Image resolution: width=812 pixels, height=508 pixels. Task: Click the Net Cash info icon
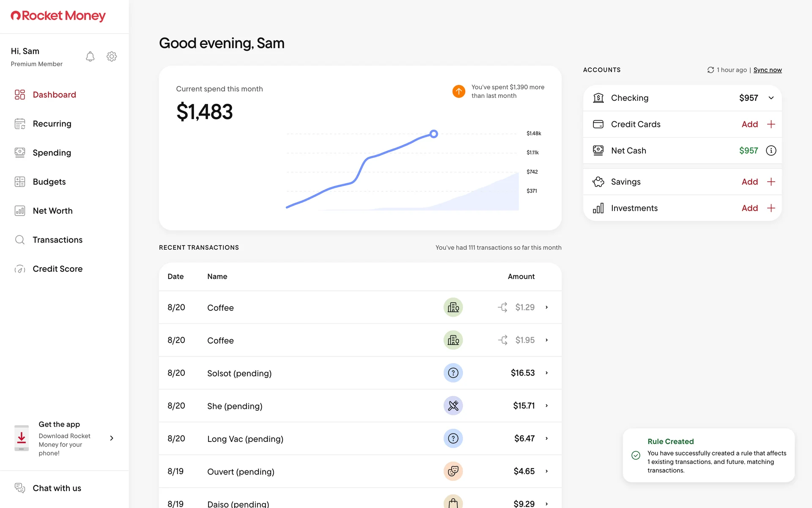[x=771, y=151]
